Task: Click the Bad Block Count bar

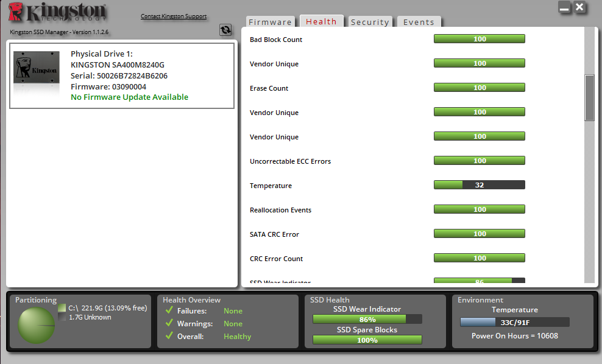Action: click(480, 39)
